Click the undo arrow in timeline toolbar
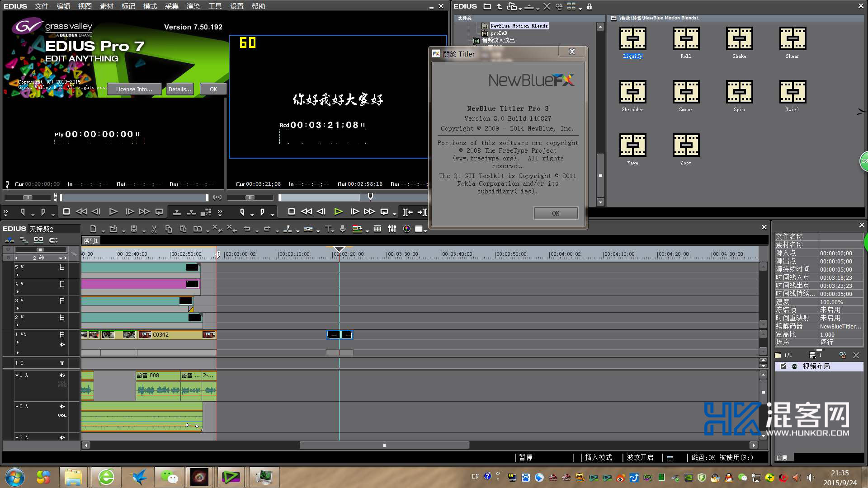The width and height of the screenshot is (868, 488). [247, 229]
